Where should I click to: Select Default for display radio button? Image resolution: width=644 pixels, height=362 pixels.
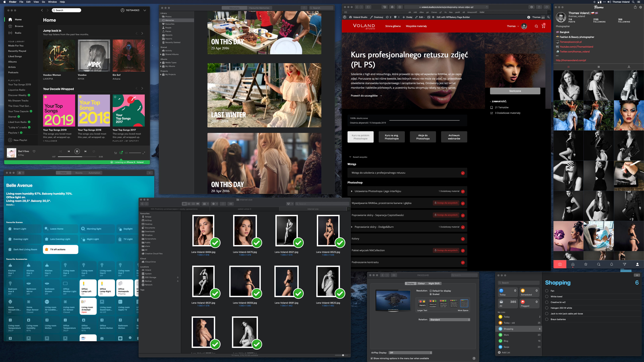point(431,291)
